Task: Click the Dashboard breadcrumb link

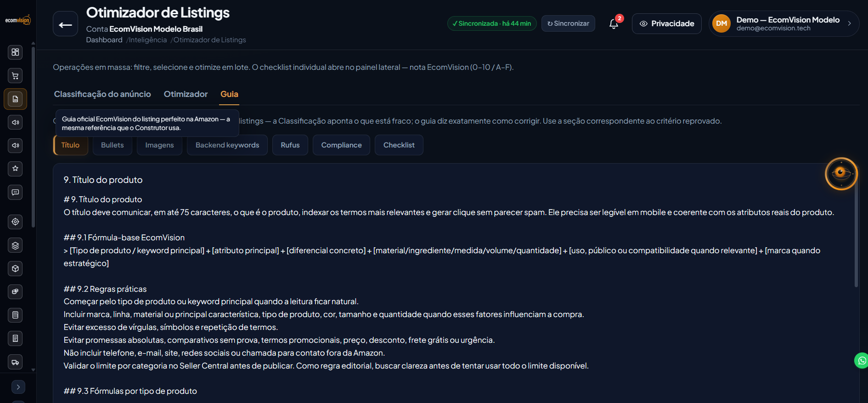Action: [x=104, y=40]
